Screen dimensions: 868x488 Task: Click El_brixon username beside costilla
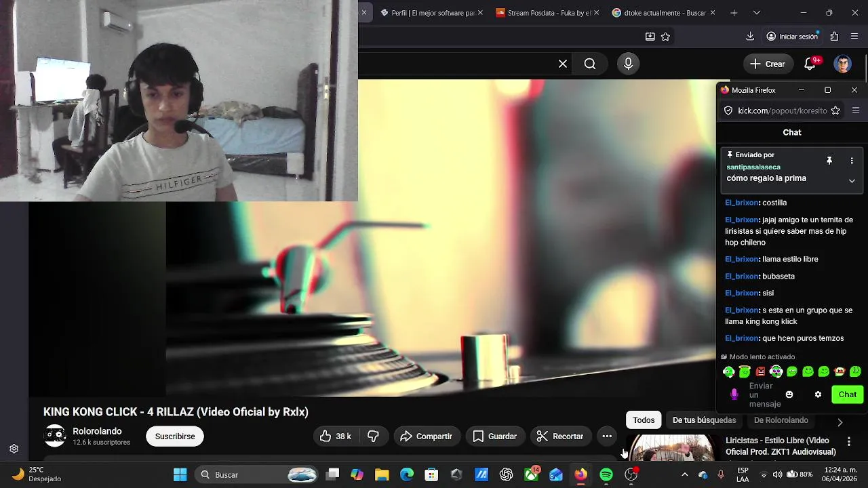coord(741,203)
